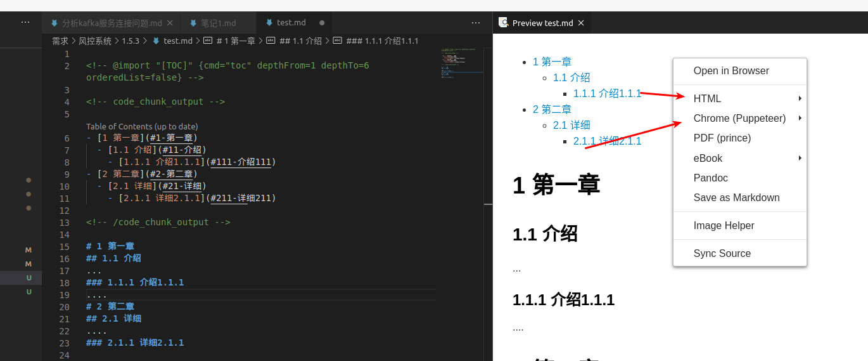Click markdown icon on 笔记1.md tab
Image resolution: width=868 pixels, height=361 pixels.
pyautogui.click(x=193, y=23)
